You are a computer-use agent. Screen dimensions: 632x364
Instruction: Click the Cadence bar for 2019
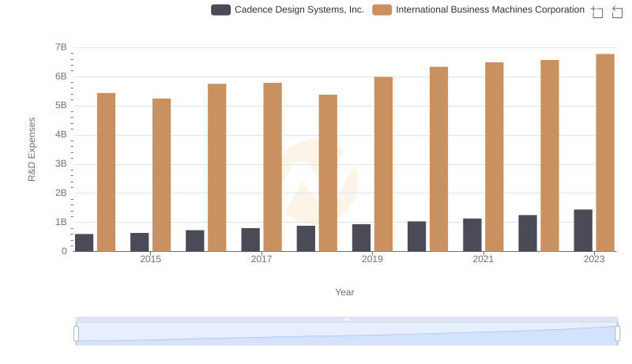click(361, 238)
